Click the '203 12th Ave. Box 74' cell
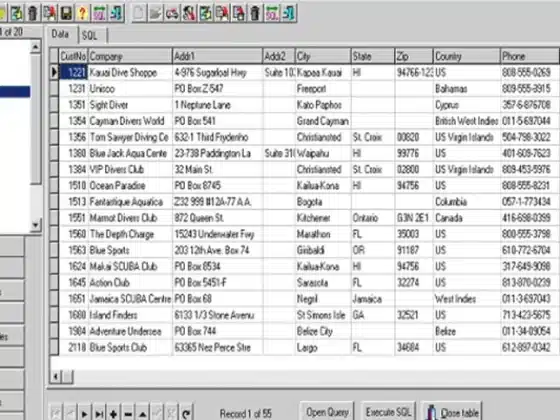The width and height of the screenshot is (560, 420). pyautogui.click(x=218, y=250)
